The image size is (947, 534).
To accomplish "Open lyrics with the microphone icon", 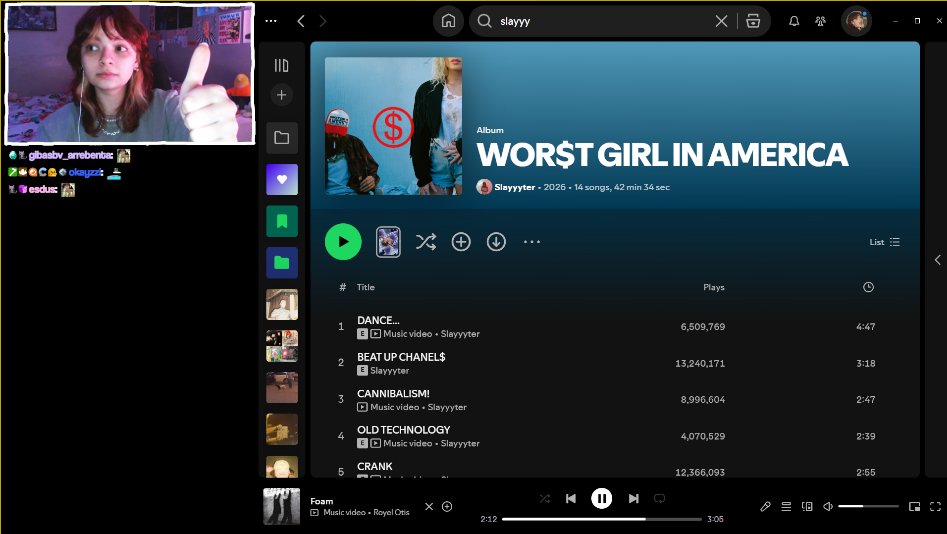I will pyautogui.click(x=765, y=506).
